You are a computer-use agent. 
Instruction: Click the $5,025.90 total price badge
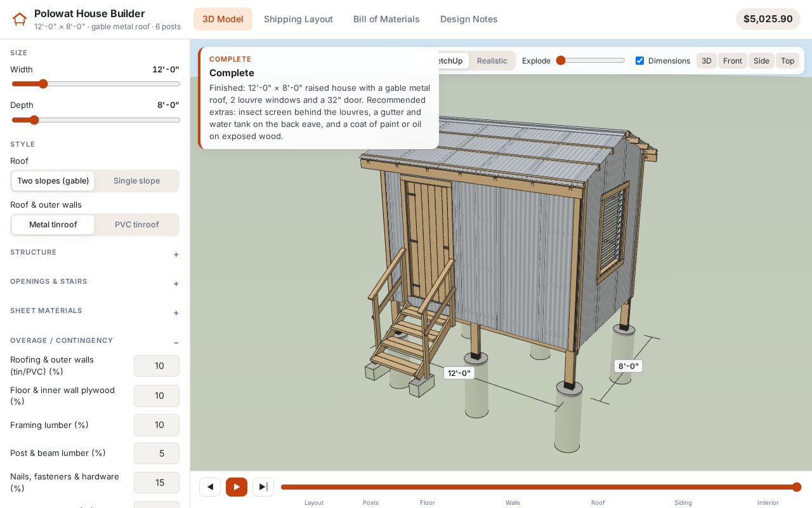[768, 19]
